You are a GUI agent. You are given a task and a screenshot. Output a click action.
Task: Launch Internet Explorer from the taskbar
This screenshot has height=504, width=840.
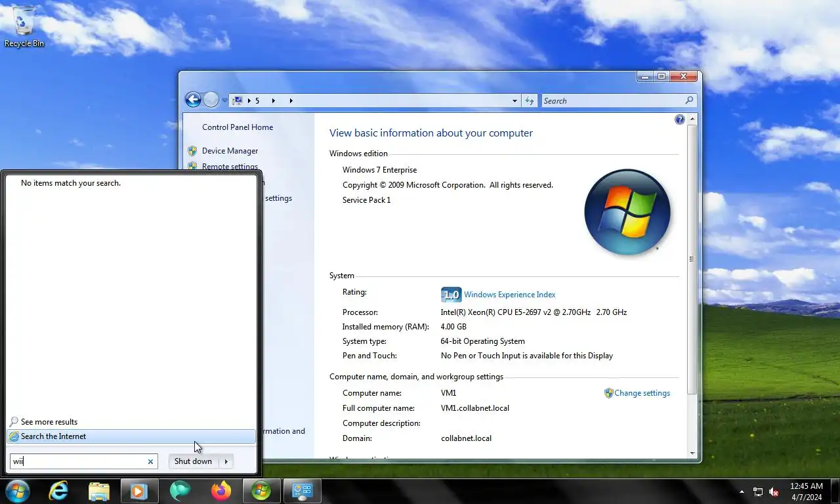pyautogui.click(x=59, y=491)
